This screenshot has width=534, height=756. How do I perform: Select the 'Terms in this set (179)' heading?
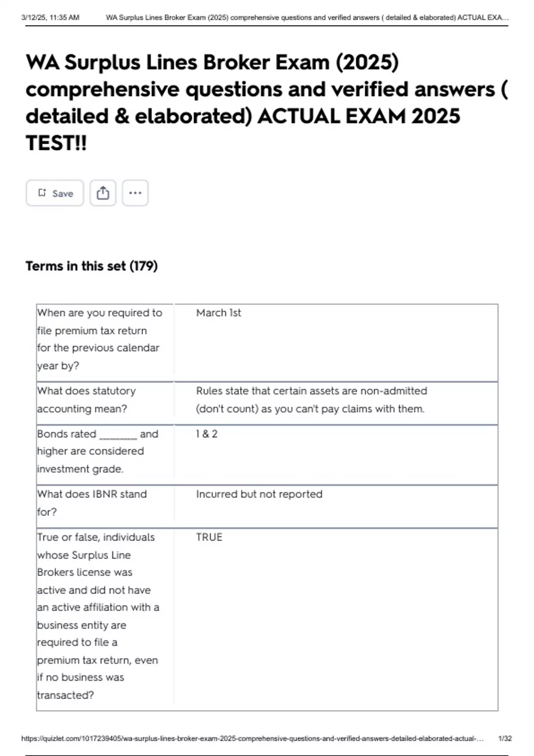point(92,266)
